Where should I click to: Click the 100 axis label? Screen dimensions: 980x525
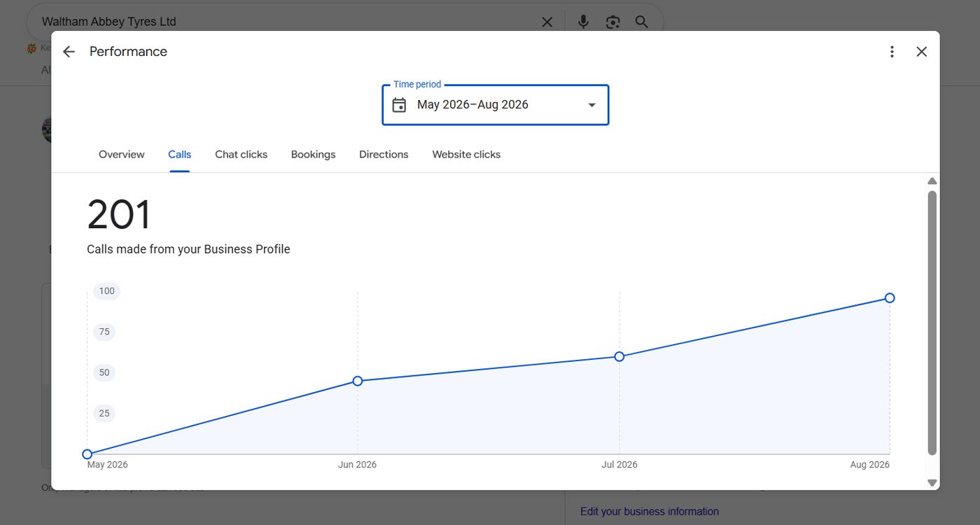coord(106,291)
